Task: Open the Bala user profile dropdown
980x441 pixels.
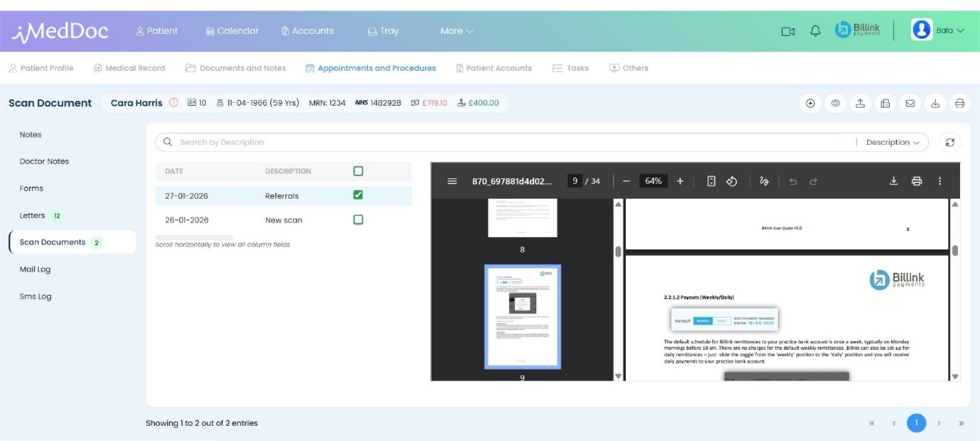Action: [x=937, y=31]
